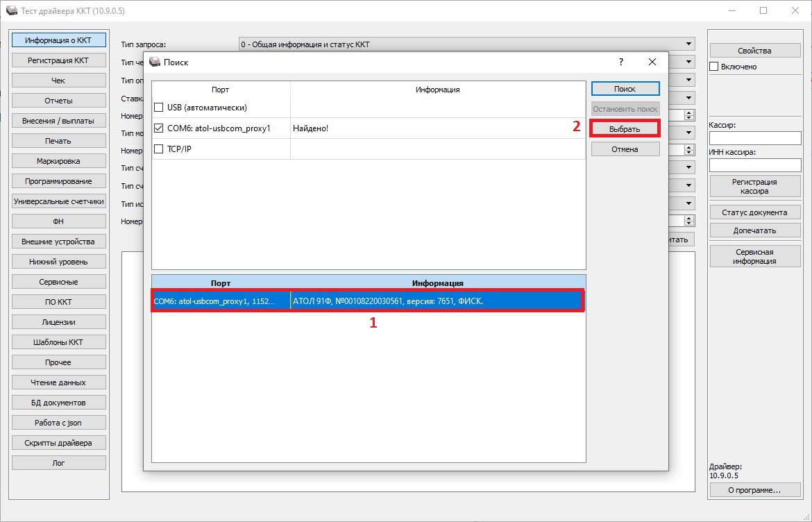Cancel the search with Отмена
Viewport: 812px width, 522px height.
click(625, 149)
